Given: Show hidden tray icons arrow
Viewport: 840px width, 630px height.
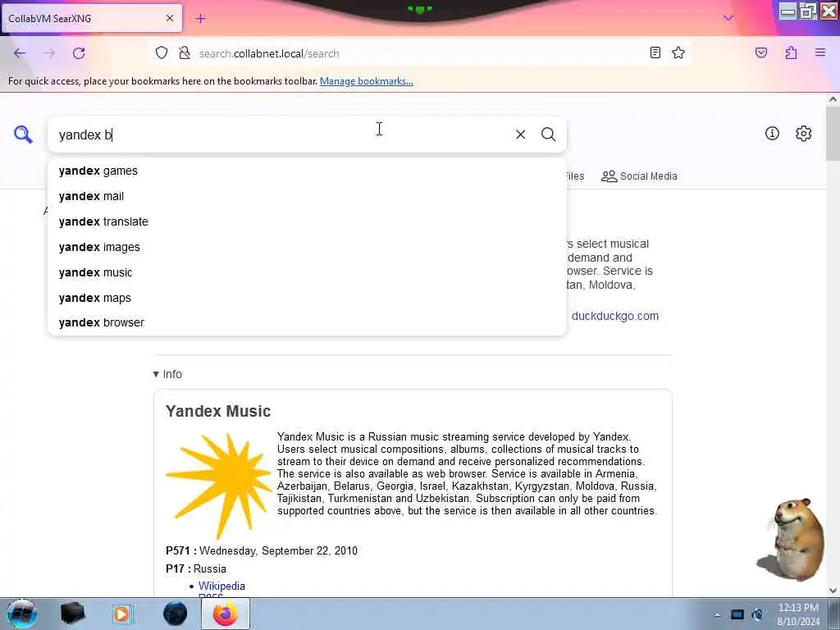Looking at the screenshot, I should coord(717,615).
